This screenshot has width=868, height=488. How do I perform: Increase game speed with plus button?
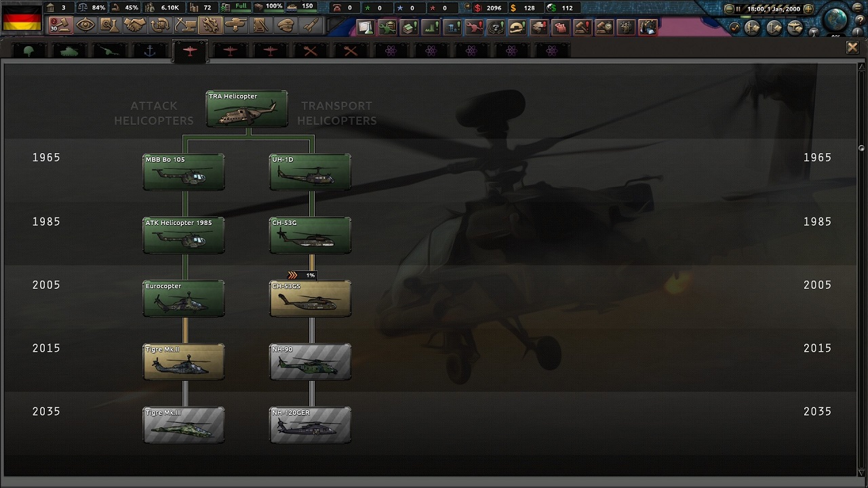pos(808,9)
